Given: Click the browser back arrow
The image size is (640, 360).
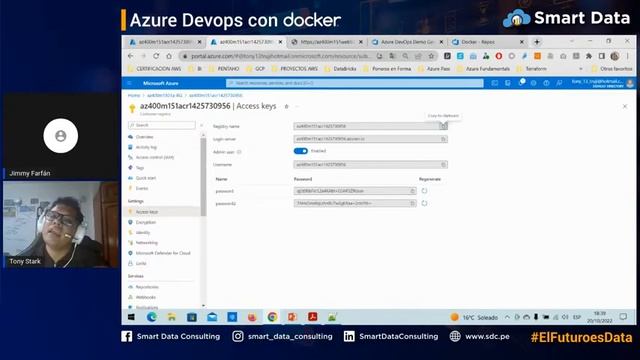Looking at the screenshot, I should tap(131, 56).
